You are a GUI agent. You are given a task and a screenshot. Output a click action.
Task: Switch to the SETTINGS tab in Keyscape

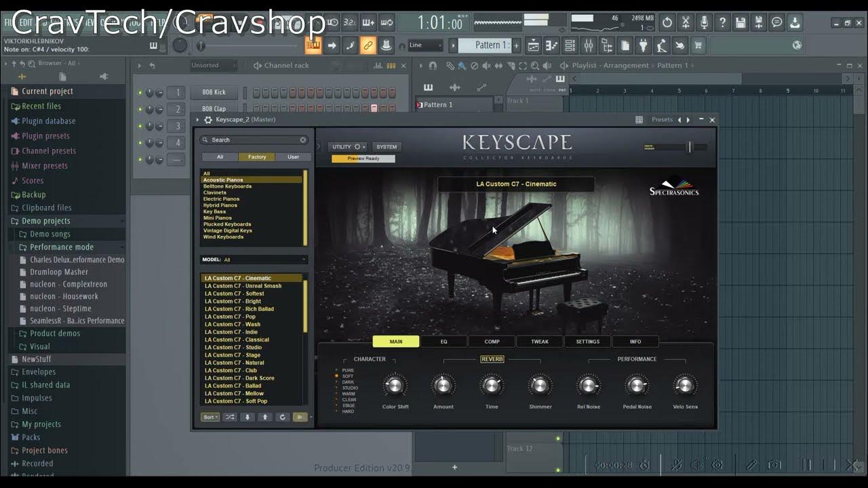pyautogui.click(x=588, y=342)
